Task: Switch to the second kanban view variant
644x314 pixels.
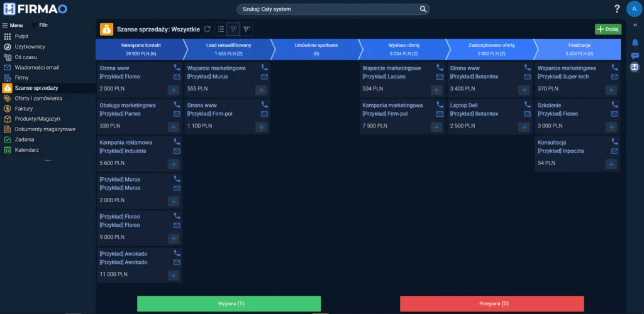Action: pyautogui.click(x=247, y=29)
